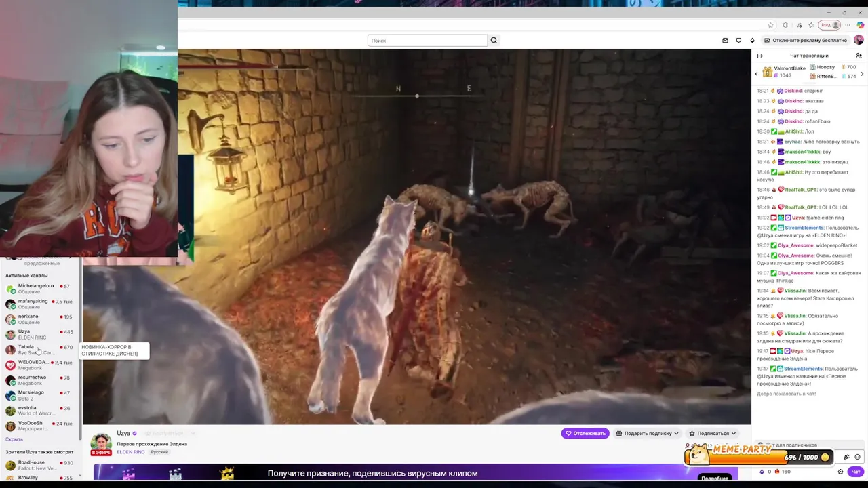Click StreamElements username on сменил игру message
This screenshot has height=488, width=868.
(x=804, y=228)
